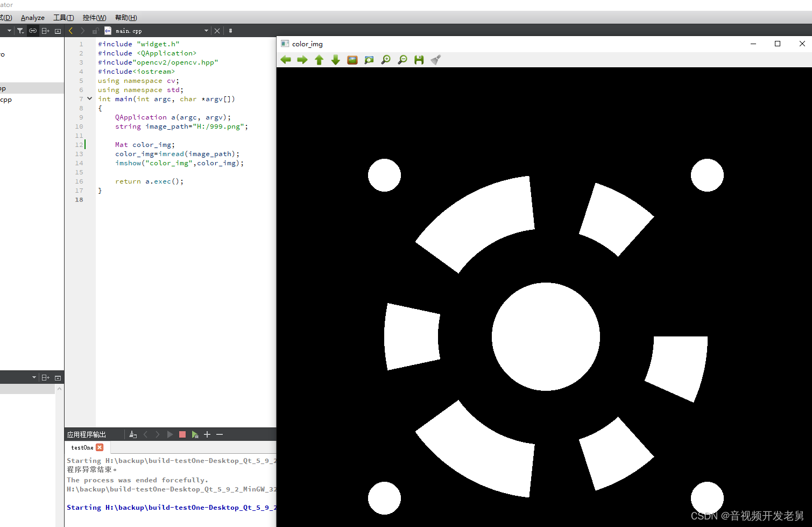The height and width of the screenshot is (527, 812).
Task: Click 'The process was ended forcefully.' output
Action: 137,480
